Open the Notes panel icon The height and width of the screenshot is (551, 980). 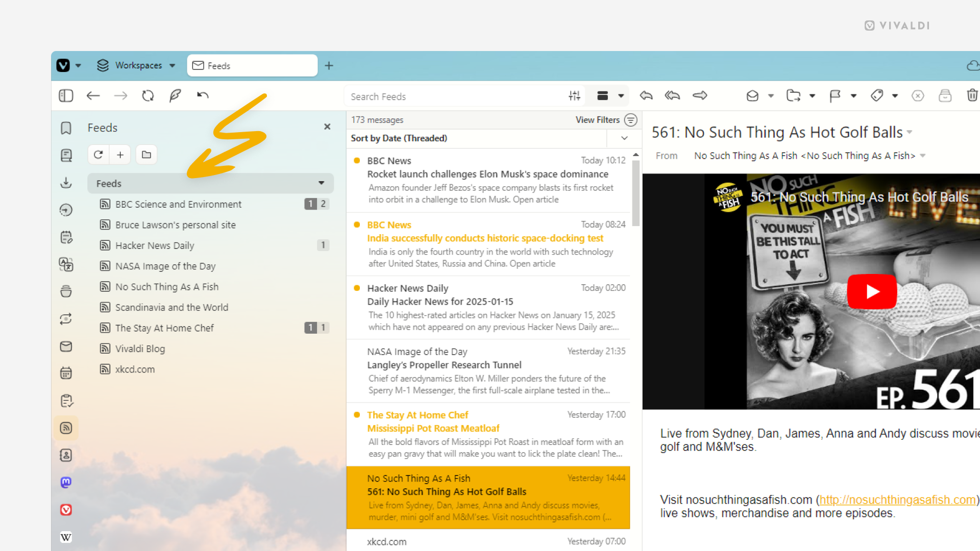(66, 237)
